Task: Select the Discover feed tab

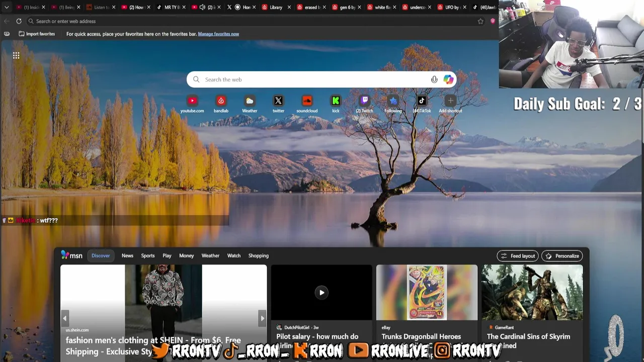Action: click(x=101, y=255)
